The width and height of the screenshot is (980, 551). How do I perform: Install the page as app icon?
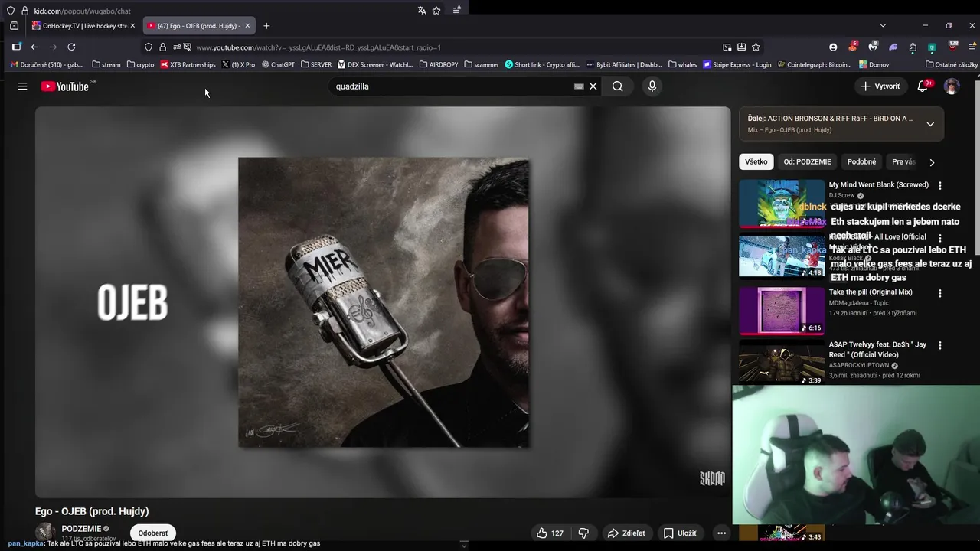point(741,47)
